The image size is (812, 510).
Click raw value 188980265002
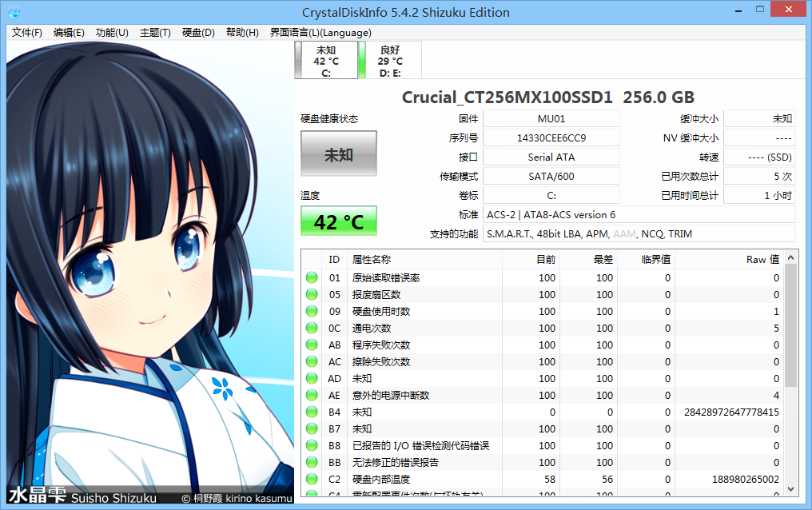pyautogui.click(x=745, y=480)
